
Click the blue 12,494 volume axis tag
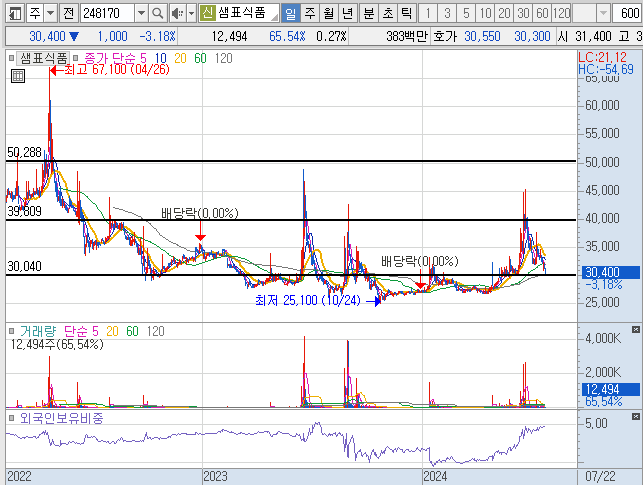pos(611,389)
